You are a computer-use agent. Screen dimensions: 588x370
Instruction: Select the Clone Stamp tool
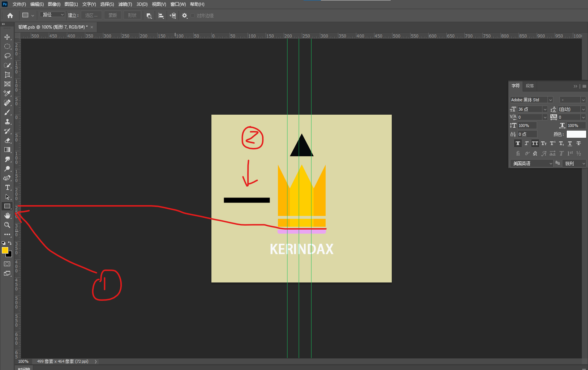pos(7,122)
